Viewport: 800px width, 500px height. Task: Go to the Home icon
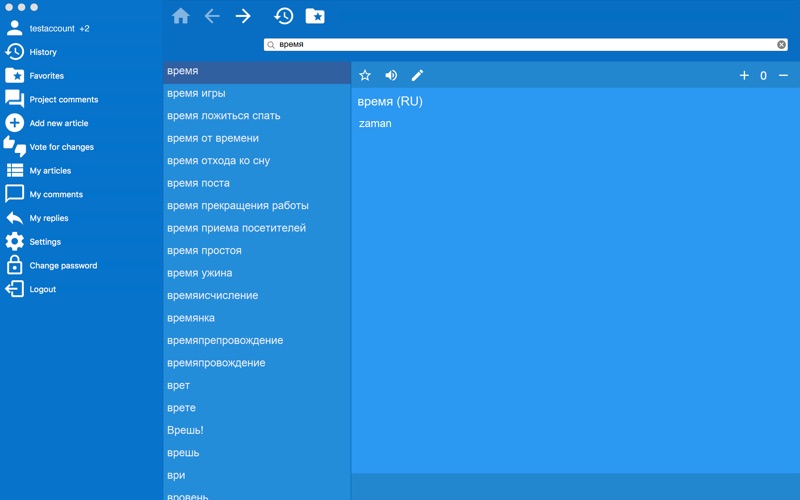(x=181, y=16)
